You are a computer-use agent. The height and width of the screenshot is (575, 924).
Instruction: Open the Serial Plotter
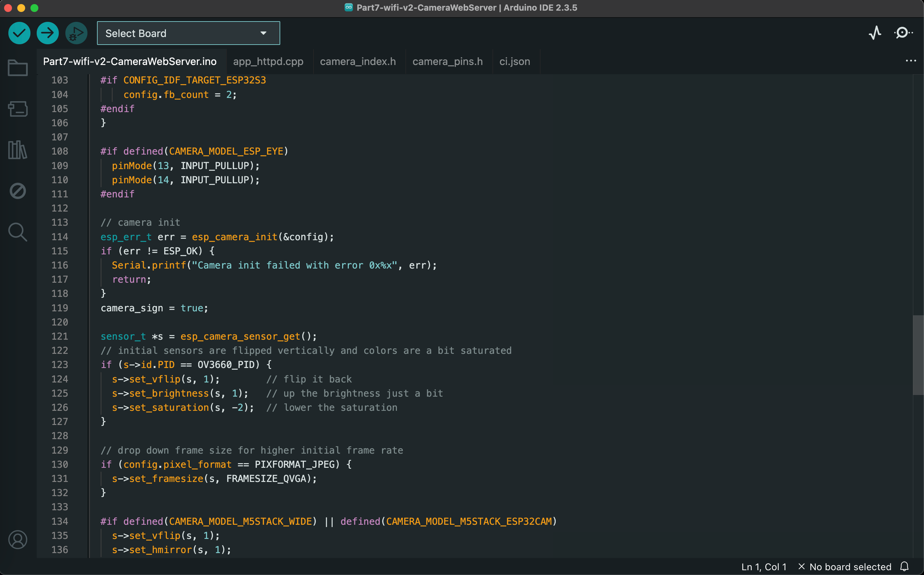click(875, 33)
